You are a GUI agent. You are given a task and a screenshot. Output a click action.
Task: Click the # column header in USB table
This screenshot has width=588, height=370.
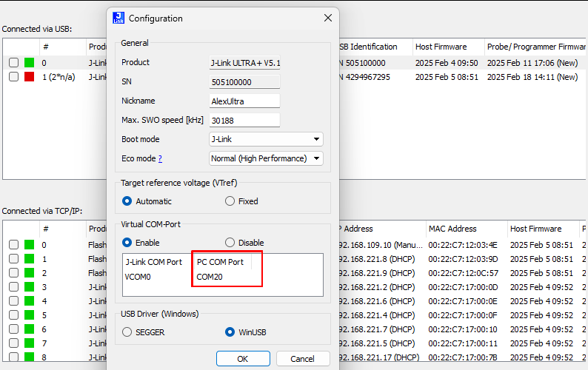click(x=46, y=47)
